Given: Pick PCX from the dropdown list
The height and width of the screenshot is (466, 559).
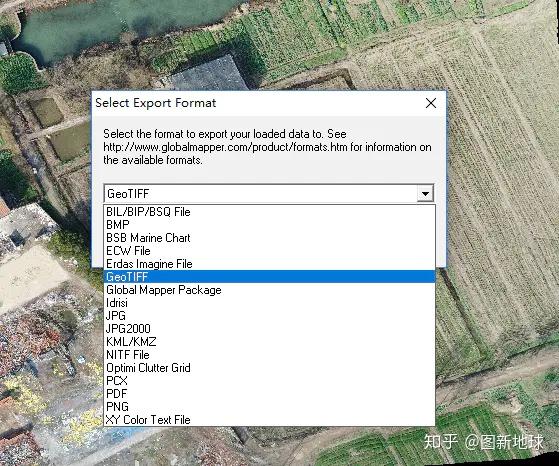Looking at the screenshot, I should [270, 381].
